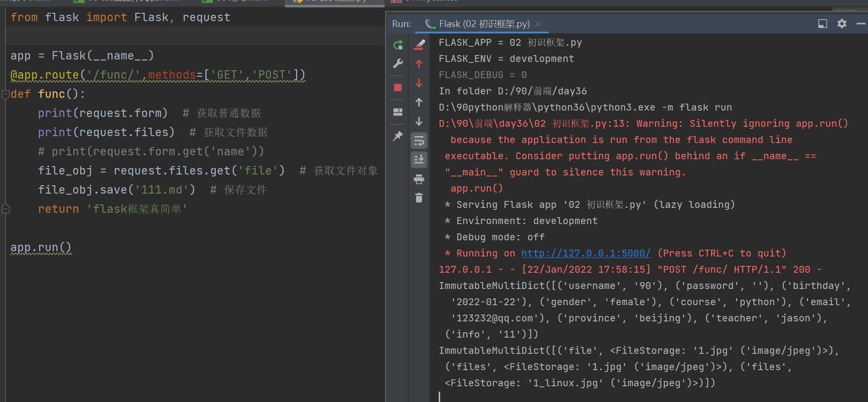Click the return 'flask框架真简单' line
868x402 pixels.
(x=113, y=209)
